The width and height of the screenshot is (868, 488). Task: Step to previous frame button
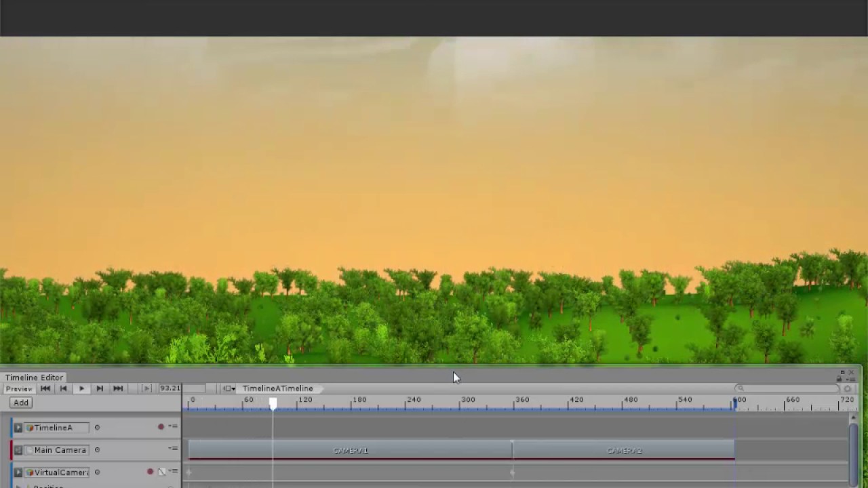tap(64, 389)
